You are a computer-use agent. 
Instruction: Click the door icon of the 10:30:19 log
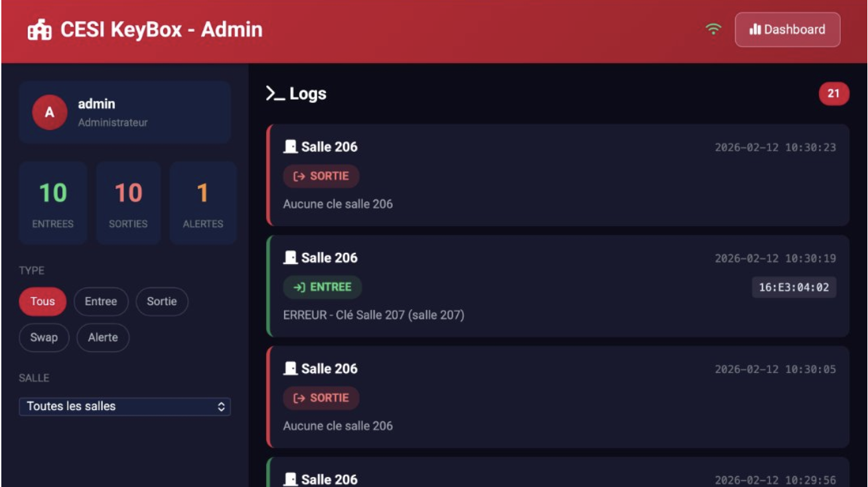[x=290, y=257]
